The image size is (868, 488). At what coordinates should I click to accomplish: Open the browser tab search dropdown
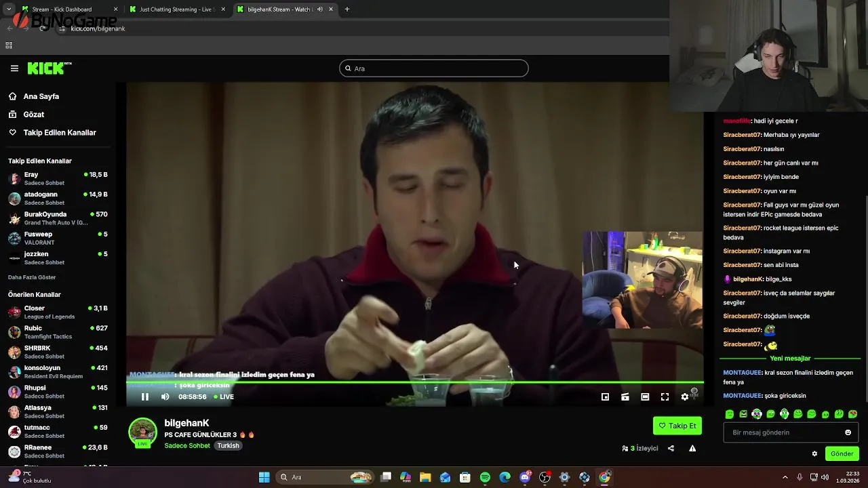pos(8,9)
